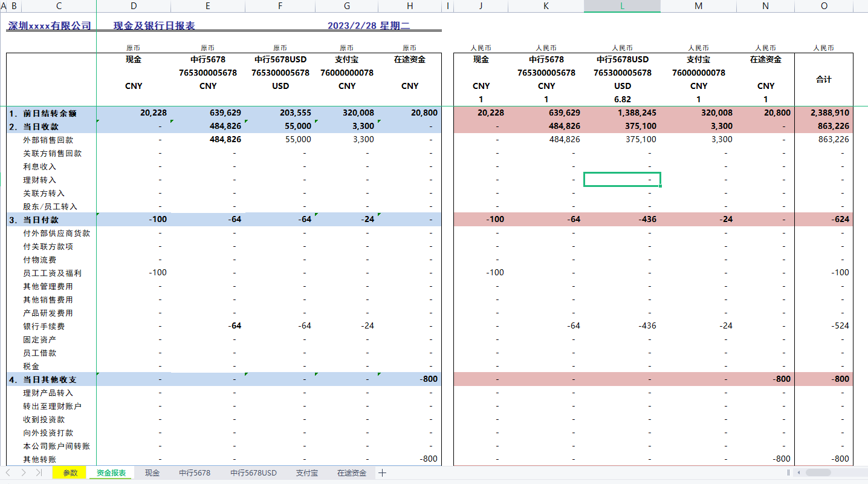Screen dimensions: 868x484
Task: Click the 理财产品转入 row label
Action: click(x=48, y=393)
